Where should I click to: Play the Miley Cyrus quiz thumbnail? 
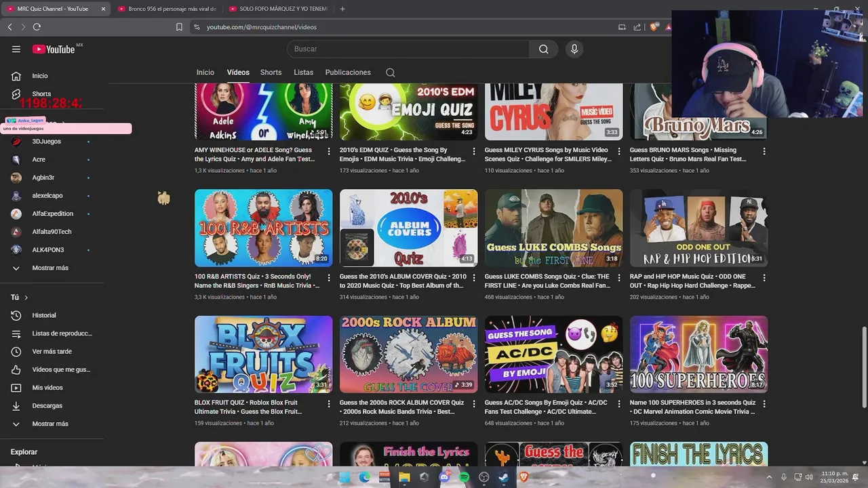click(x=554, y=112)
